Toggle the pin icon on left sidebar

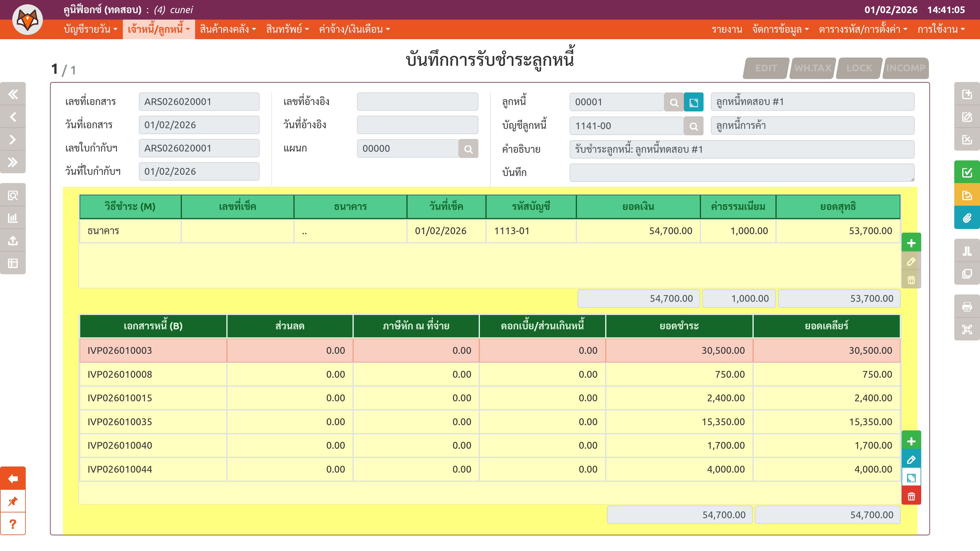[13, 501]
